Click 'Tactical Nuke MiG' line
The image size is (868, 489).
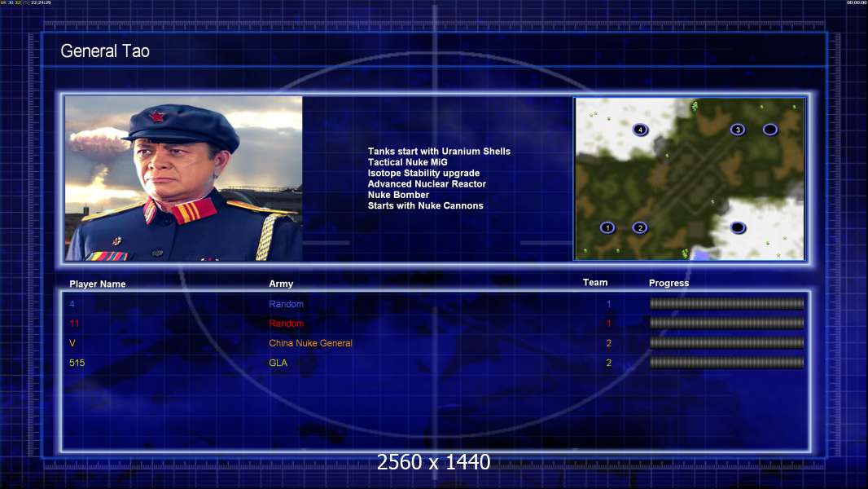point(407,162)
